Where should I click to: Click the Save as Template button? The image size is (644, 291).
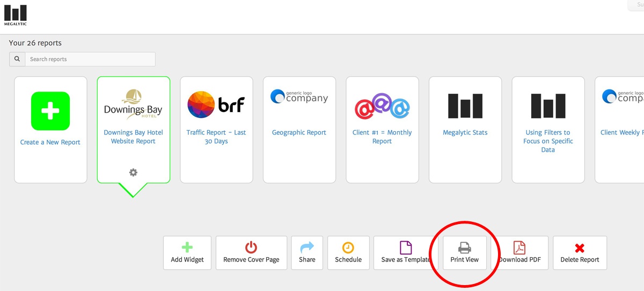tap(406, 252)
